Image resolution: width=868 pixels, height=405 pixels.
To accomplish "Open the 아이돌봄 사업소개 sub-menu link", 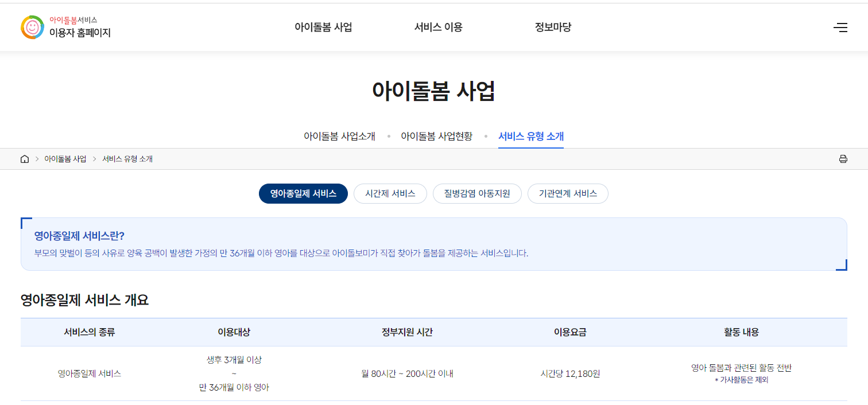I will 340,136.
